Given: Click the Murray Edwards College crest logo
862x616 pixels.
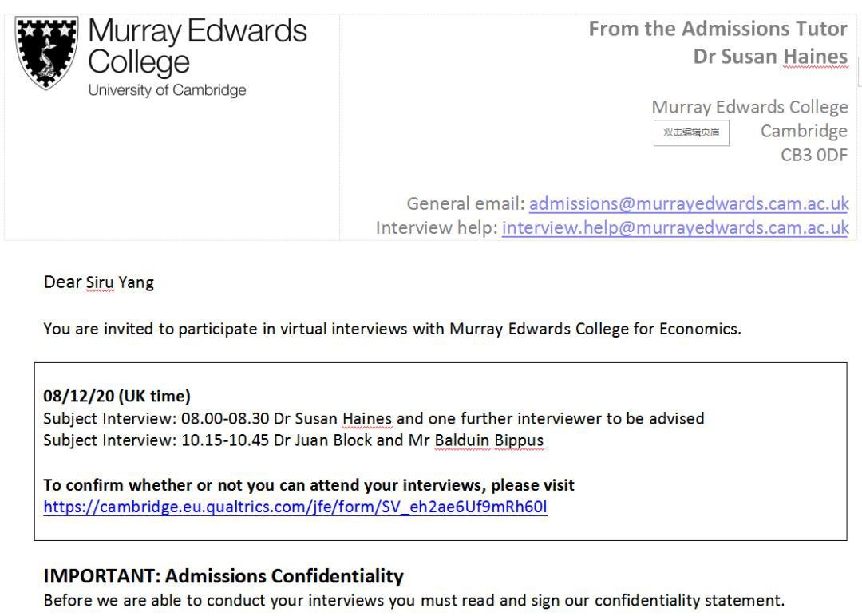Looking at the screenshot, I should click(x=46, y=52).
